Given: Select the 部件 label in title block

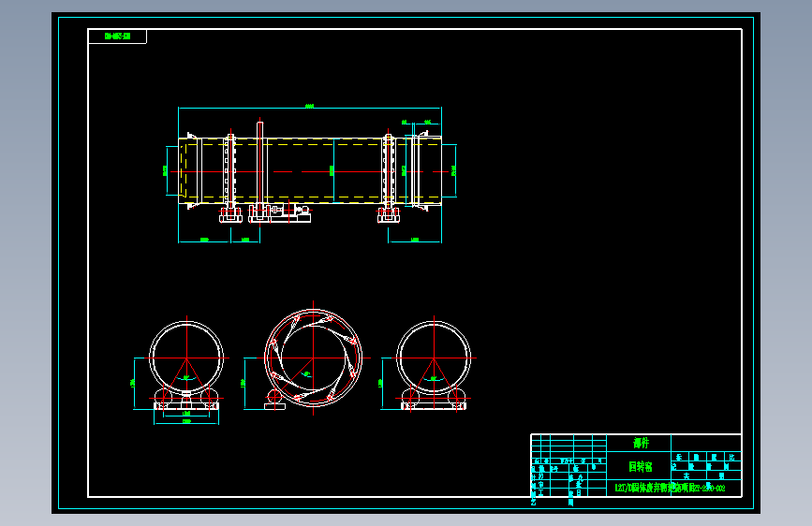Looking at the screenshot, I should click(642, 443).
